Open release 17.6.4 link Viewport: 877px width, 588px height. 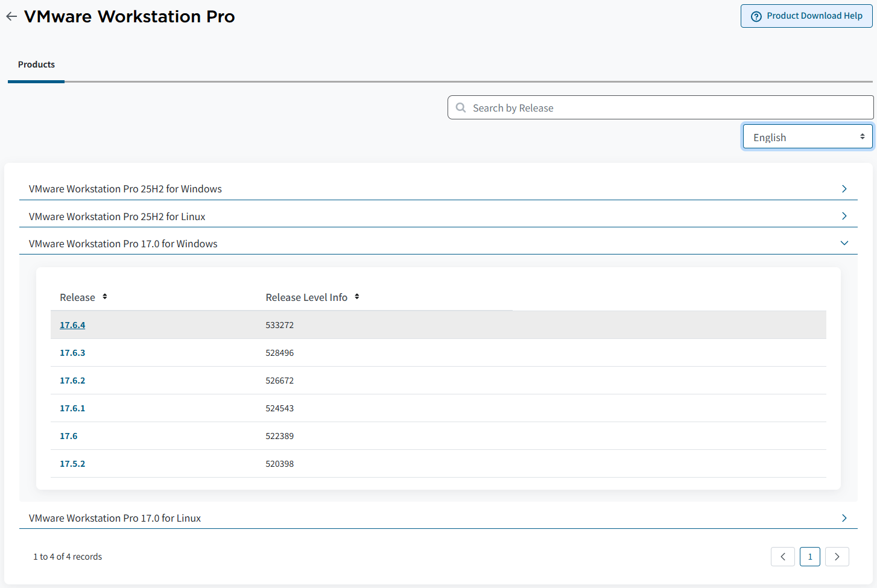coord(72,325)
